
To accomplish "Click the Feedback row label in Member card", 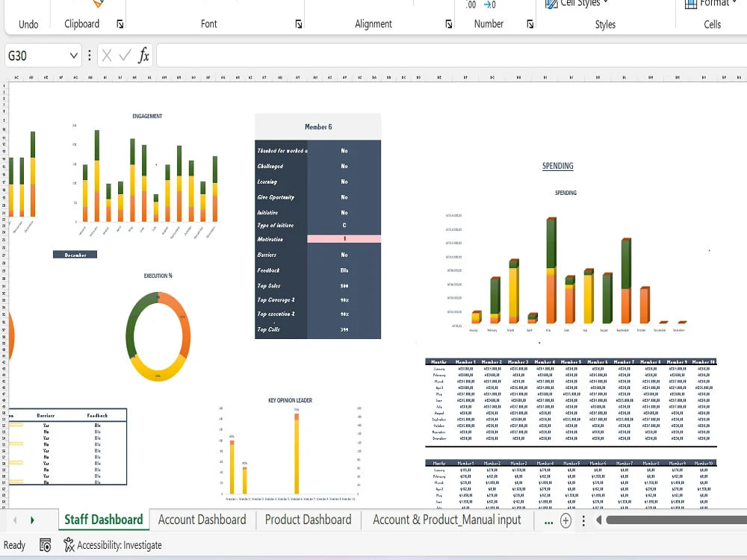I will (268, 270).
